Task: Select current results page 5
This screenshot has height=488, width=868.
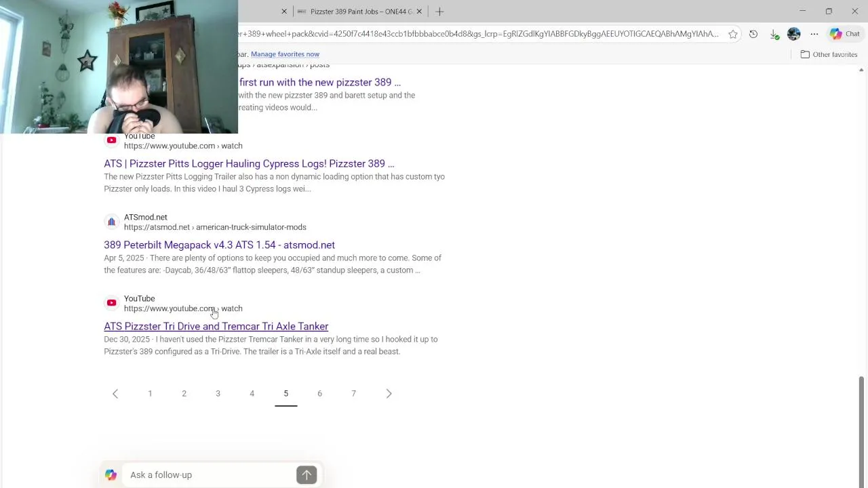Action: tap(285, 394)
